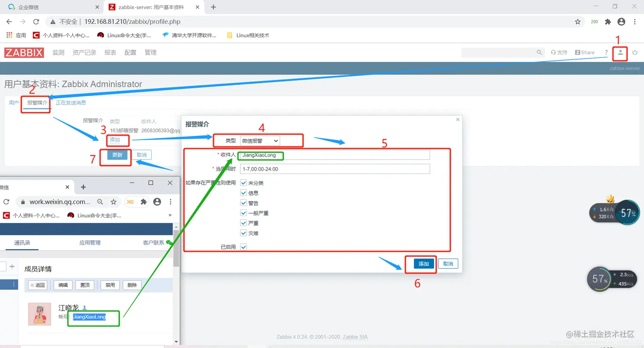Image resolution: width=644 pixels, height=348 pixels.
Task: Open extensions icon in work.weixin window
Action: pos(144,202)
